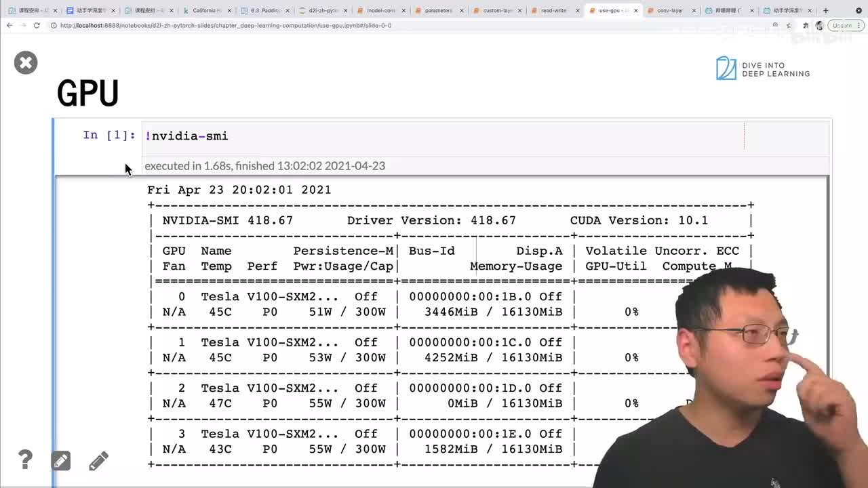
Task: Click the GPU slide heading
Action: click(x=87, y=94)
